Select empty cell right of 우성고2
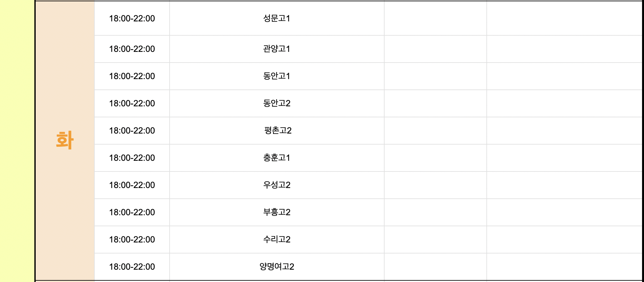Image resolution: width=644 pixels, height=282 pixels. [435, 185]
